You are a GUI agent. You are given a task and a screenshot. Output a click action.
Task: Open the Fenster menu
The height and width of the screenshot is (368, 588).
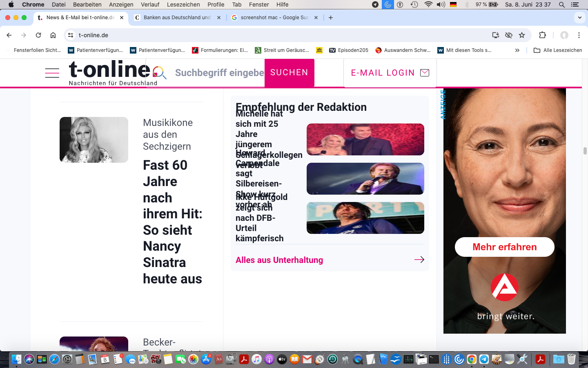point(259,4)
